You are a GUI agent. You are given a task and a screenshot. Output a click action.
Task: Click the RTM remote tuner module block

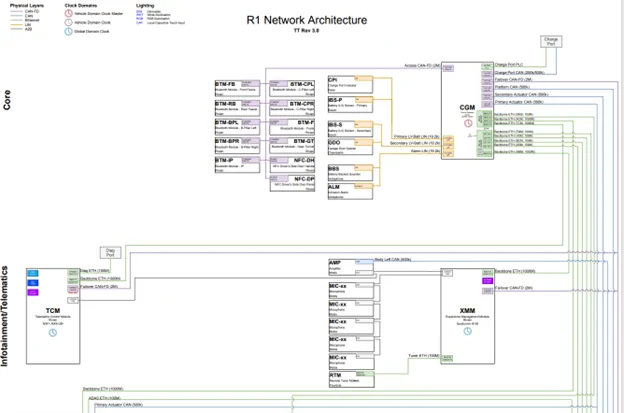pos(351,380)
